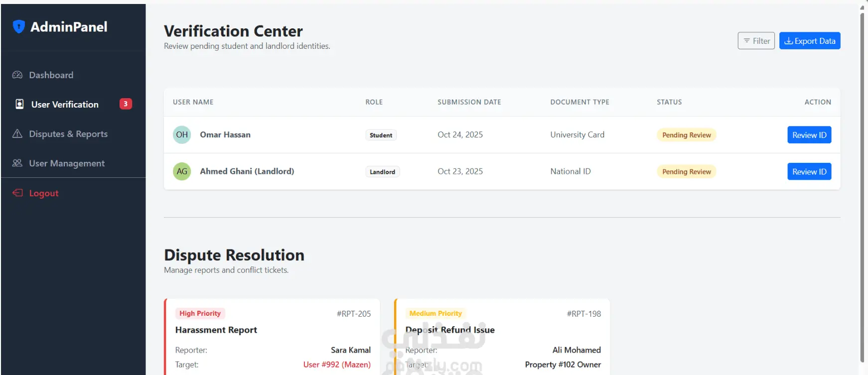The height and width of the screenshot is (375, 868).
Task: Click Export Data button
Action: point(810,41)
